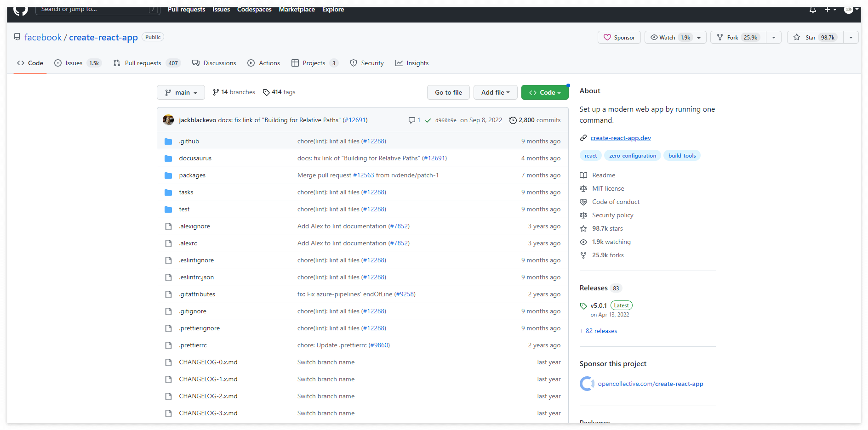View the 14 branches link
The height and width of the screenshot is (430, 868).
coord(234,92)
